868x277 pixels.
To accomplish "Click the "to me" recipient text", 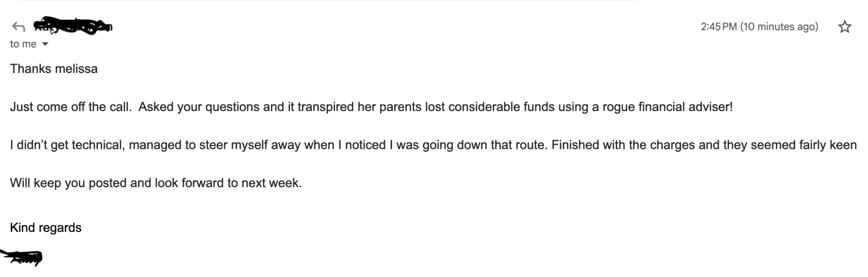I will (x=23, y=44).
